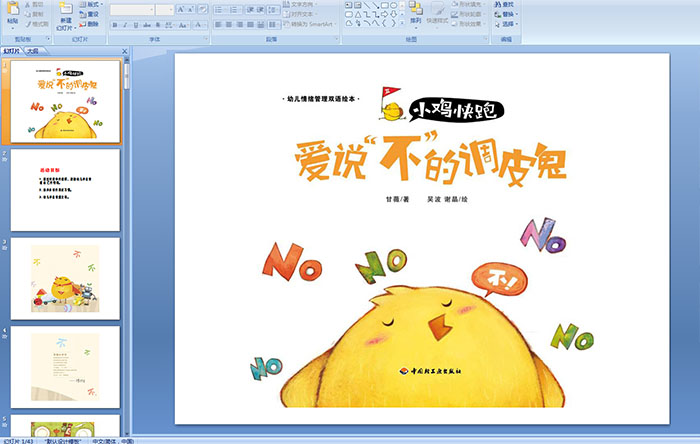The width and height of the screenshot is (700, 444).
Task: Click the Replace (替换) button
Action: click(x=506, y=14)
